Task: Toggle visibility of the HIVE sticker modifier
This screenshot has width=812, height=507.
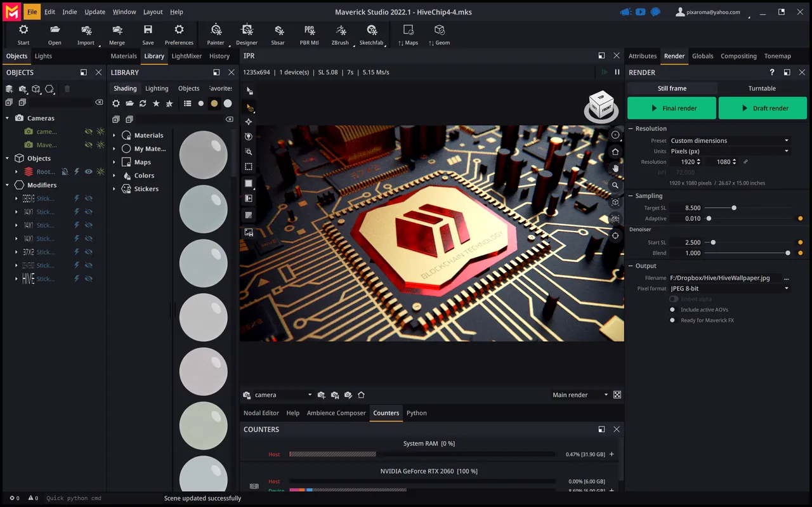Action: coord(89,279)
